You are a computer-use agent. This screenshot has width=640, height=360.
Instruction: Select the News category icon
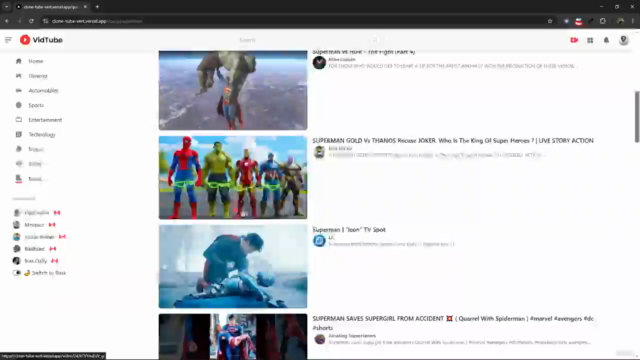(19, 178)
